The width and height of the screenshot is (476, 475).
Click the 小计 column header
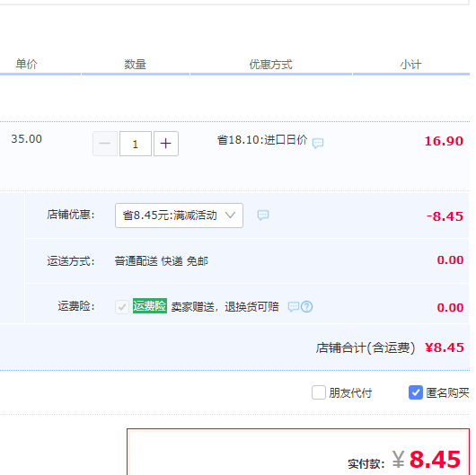[x=410, y=65]
